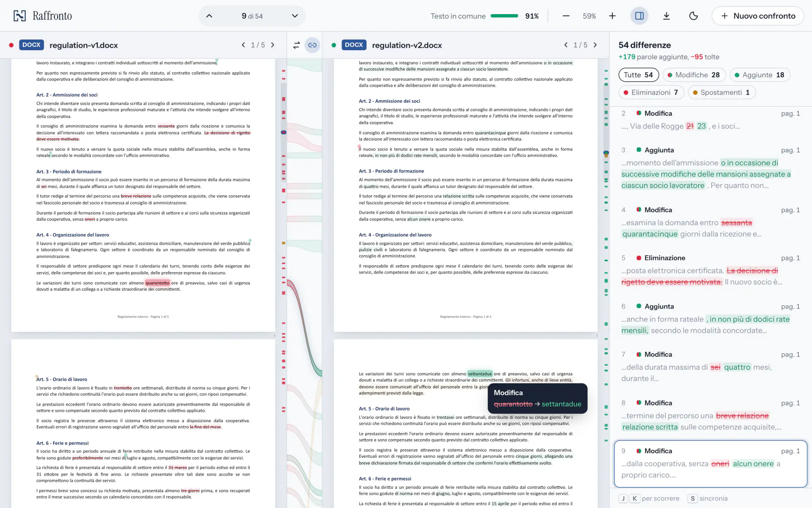Next page of regulation-v2.docx
The height and width of the screenshot is (508, 812).
tap(595, 45)
